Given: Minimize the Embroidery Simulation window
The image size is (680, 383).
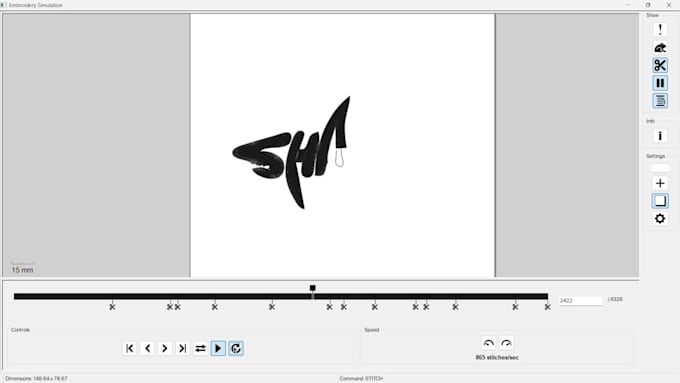Looking at the screenshot, I should pyautogui.click(x=628, y=5).
